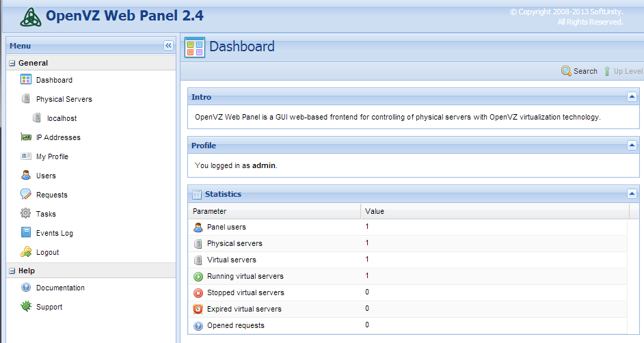Click the large Dashboard header icon
The height and width of the screenshot is (343, 644).
[195, 47]
